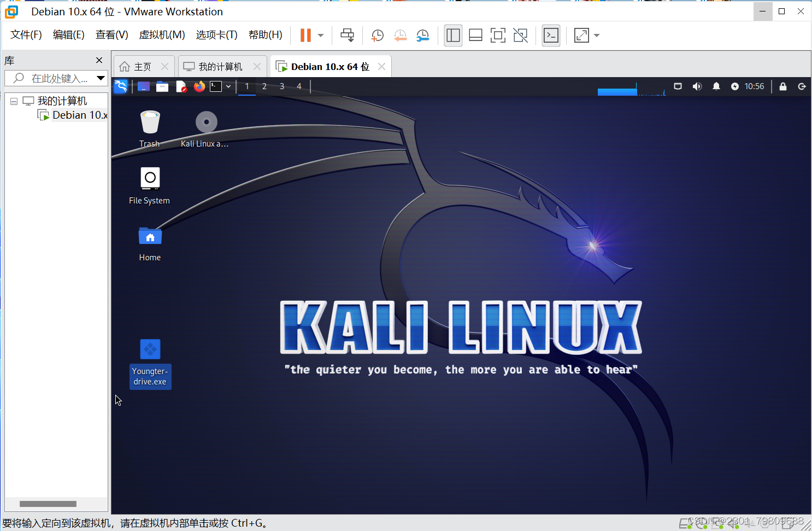Toggle the console view button
This screenshot has width=812, height=531.
[x=551, y=36]
